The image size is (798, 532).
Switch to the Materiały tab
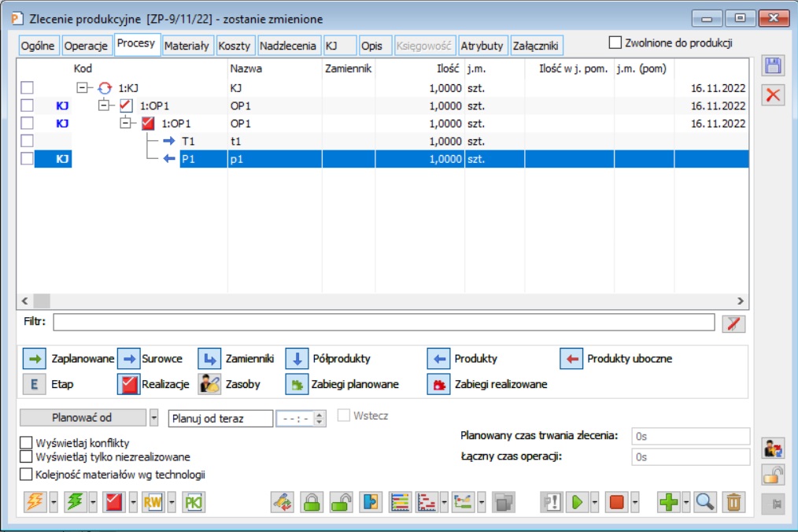pyautogui.click(x=187, y=46)
